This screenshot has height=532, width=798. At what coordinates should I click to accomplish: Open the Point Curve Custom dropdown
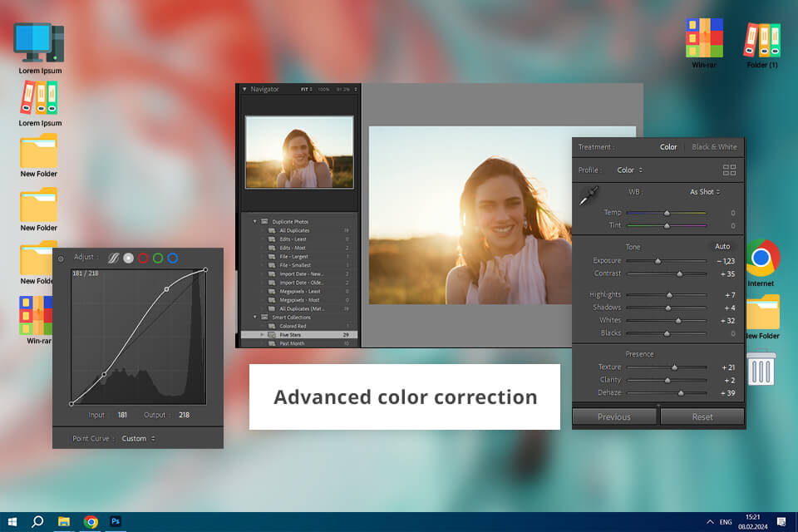click(x=138, y=438)
